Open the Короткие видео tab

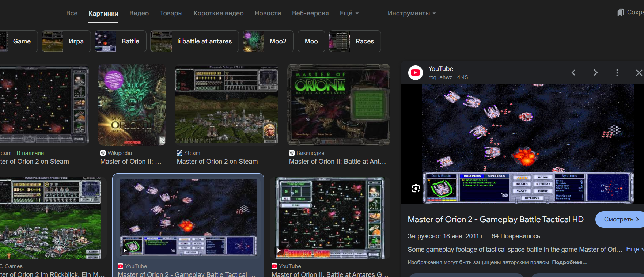(x=219, y=13)
